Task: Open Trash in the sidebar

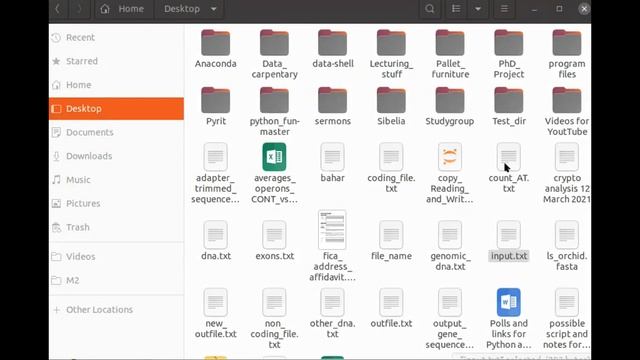Action: click(x=116, y=227)
